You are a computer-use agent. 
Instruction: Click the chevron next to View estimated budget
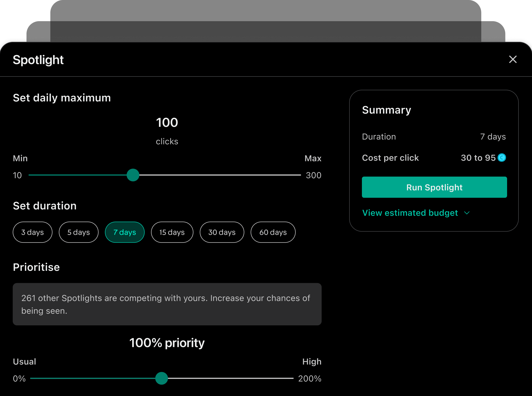coord(467,213)
